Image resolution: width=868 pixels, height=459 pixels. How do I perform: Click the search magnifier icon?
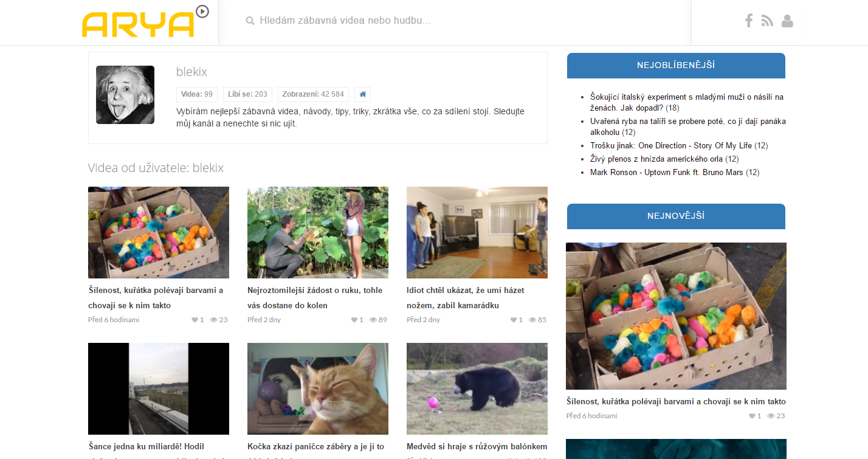[250, 21]
